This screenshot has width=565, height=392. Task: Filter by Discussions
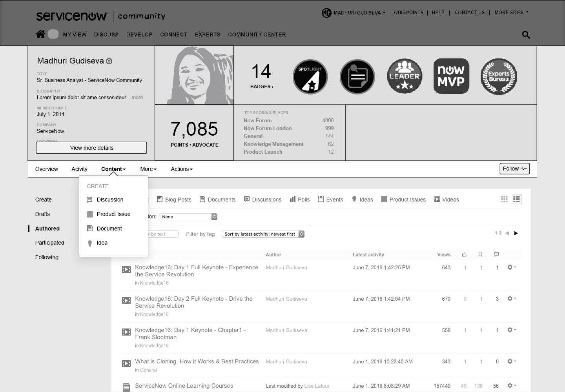coord(262,200)
